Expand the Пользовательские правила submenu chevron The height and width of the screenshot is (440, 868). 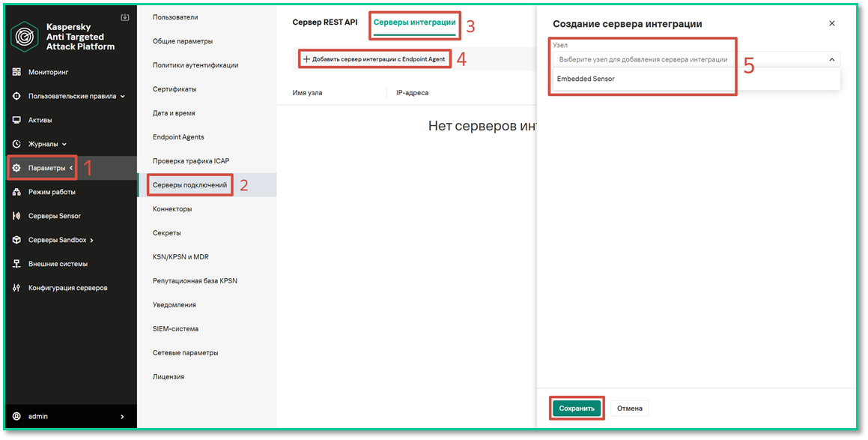coord(122,97)
